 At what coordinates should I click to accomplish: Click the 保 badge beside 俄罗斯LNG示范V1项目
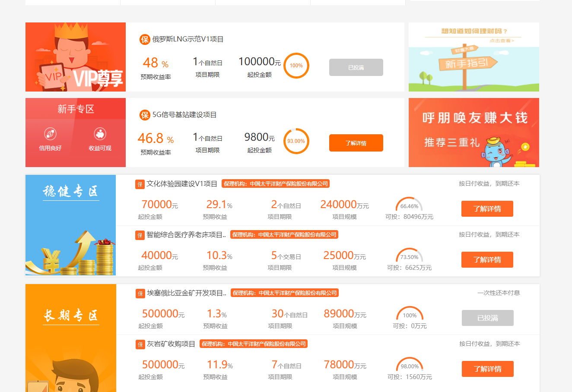145,39
